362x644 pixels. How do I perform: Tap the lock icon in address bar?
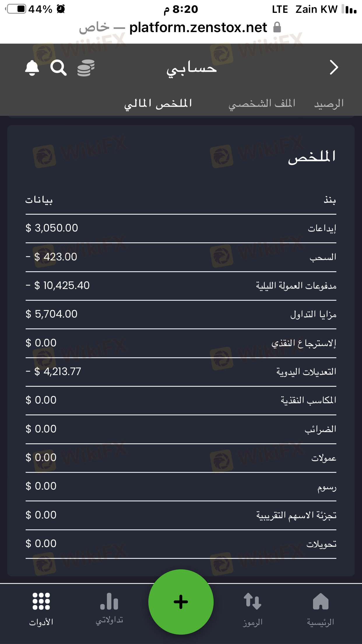point(277,27)
